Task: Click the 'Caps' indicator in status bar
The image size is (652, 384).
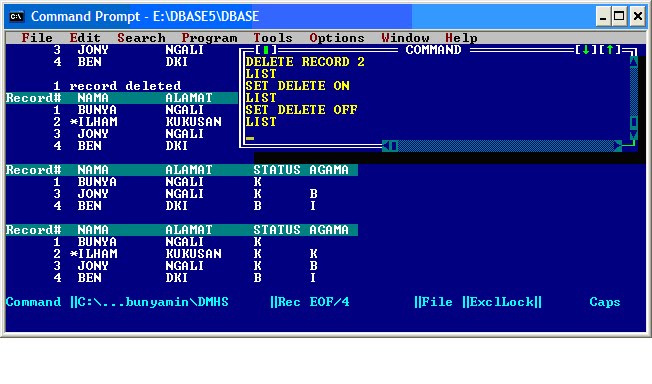Action: click(x=605, y=302)
